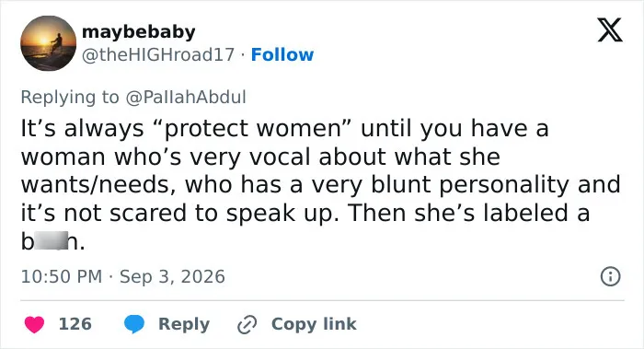Screen dimensions: 644x349
Task: Open maybebaby's sunset profile picture
Action: tap(49, 43)
